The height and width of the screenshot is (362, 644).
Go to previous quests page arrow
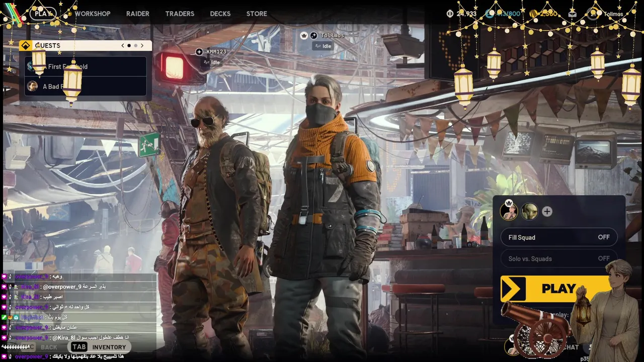(123, 45)
